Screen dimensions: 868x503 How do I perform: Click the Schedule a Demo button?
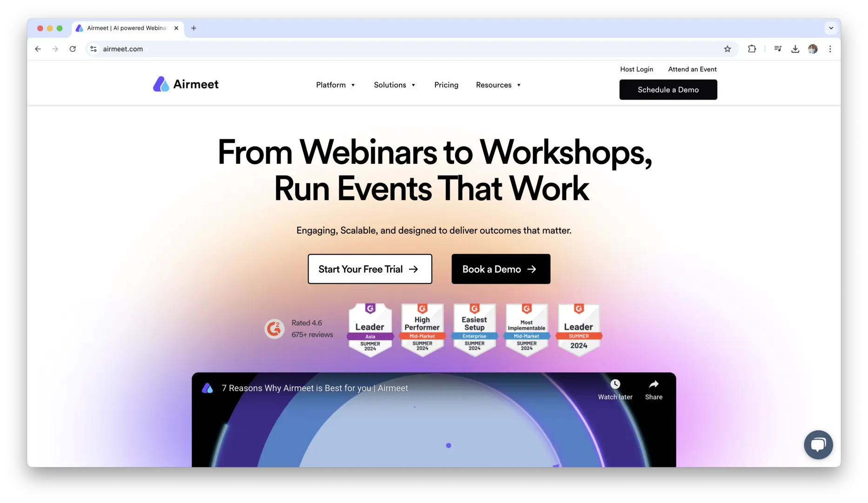[668, 90]
